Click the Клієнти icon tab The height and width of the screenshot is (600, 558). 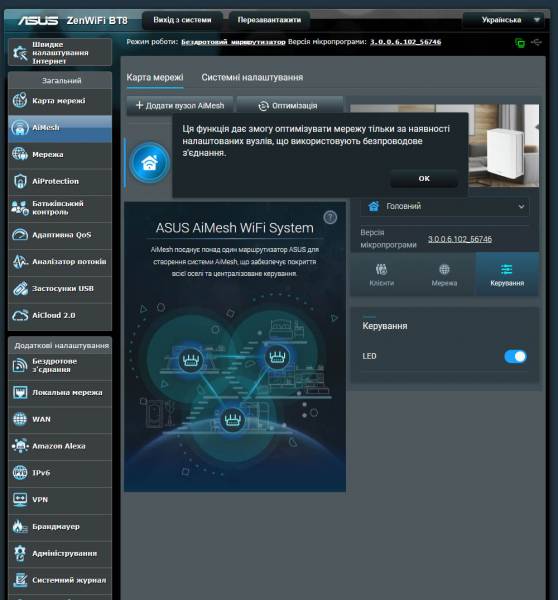point(382,275)
